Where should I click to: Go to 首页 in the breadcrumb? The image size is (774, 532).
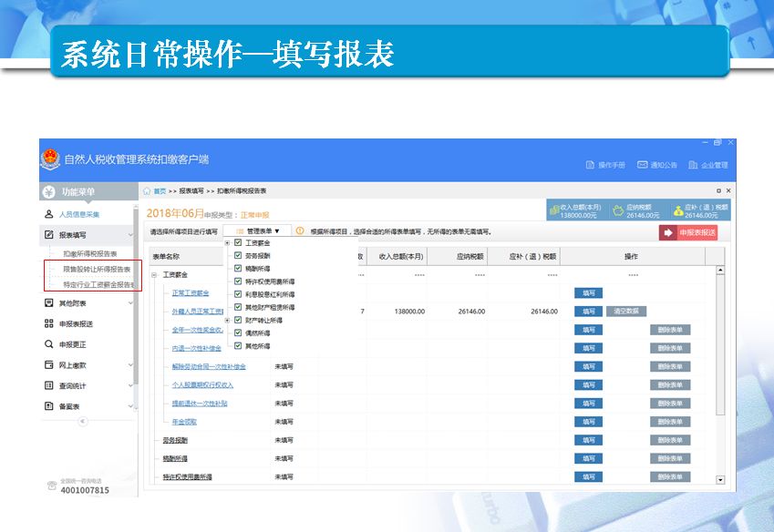160,190
